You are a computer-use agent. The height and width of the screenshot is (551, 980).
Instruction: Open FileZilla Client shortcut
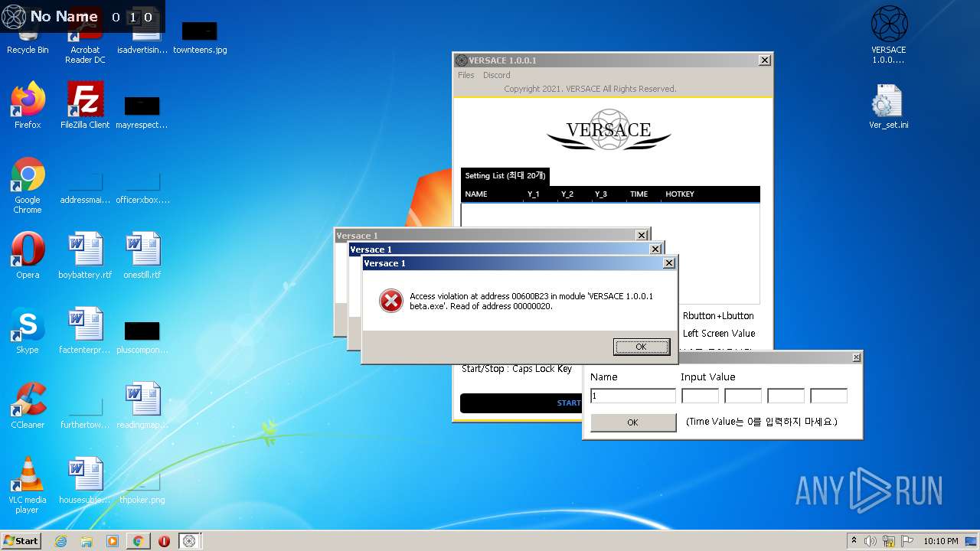coord(85,106)
